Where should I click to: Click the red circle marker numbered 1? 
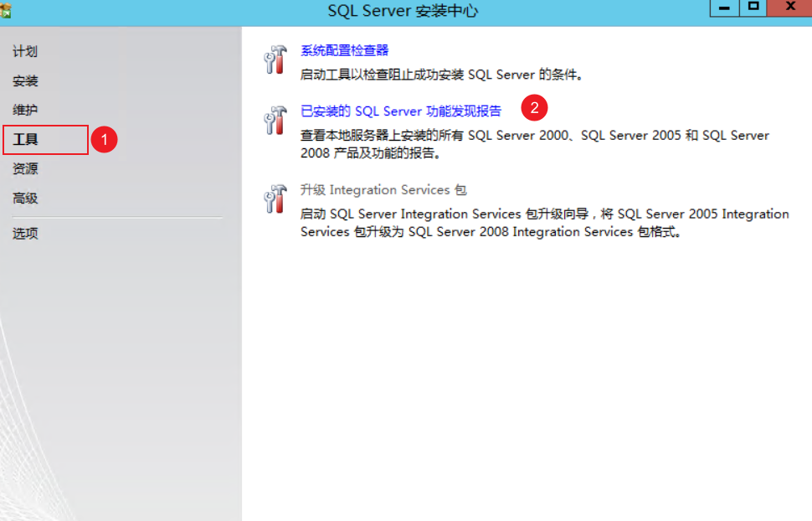coord(104,140)
